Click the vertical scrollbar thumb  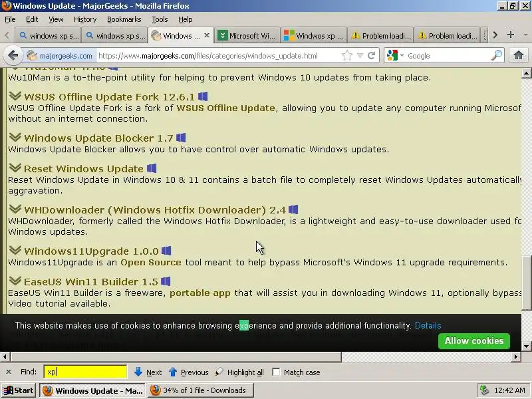pos(526,282)
